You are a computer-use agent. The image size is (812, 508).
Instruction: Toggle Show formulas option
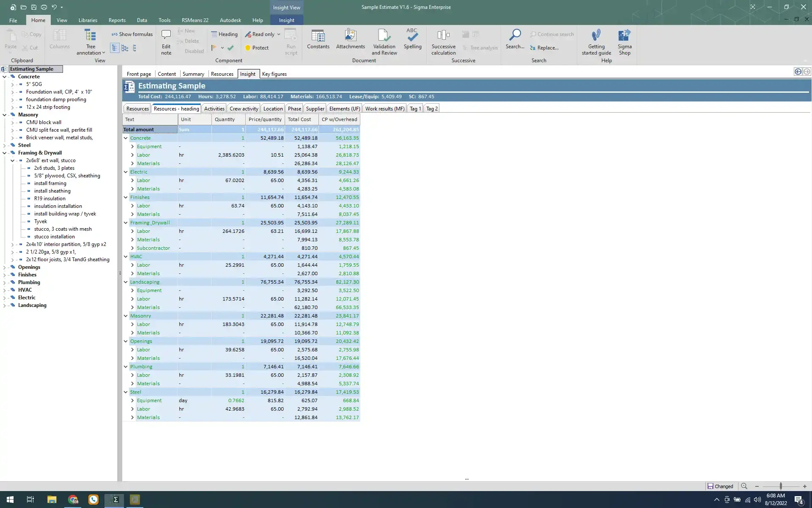point(132,34)
